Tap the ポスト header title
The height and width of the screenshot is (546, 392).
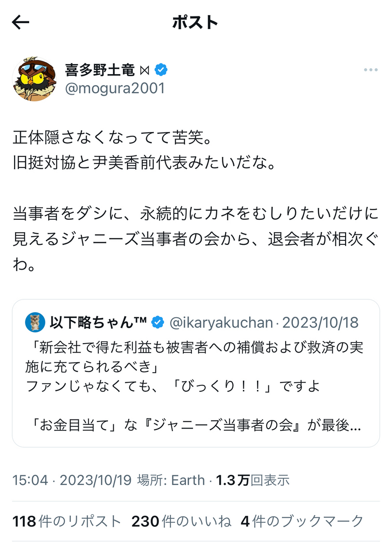[x=196, y=22]
